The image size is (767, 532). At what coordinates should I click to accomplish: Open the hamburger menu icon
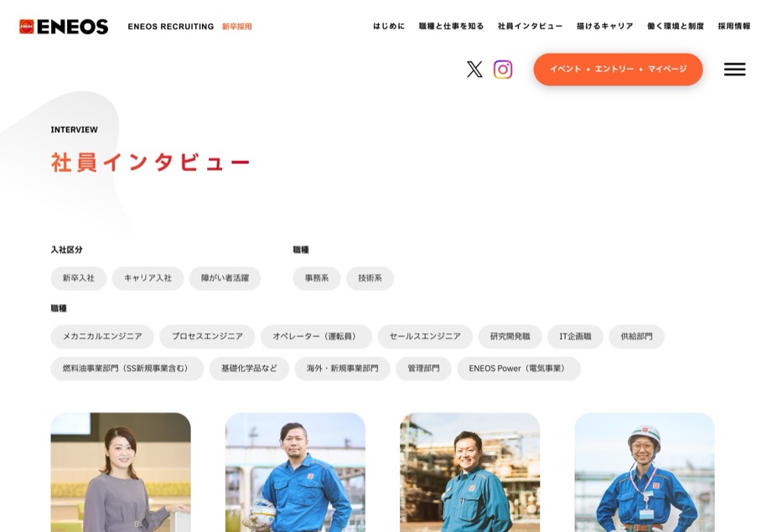coord(734,70)
